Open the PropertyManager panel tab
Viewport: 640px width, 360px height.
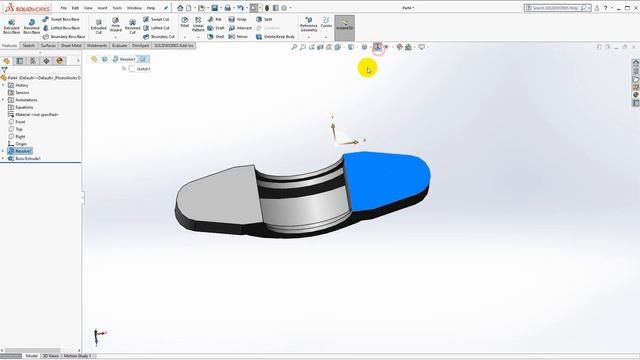[20, 61]
